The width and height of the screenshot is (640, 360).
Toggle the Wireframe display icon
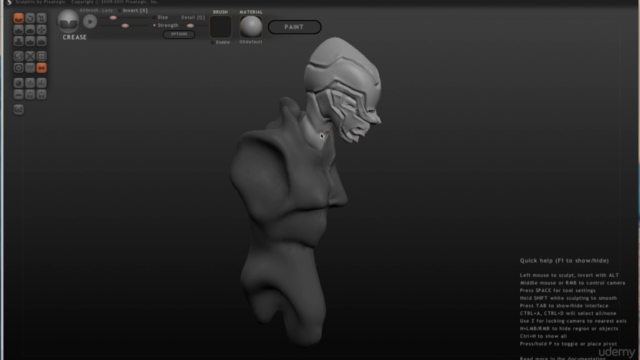(x=30, y=68)
